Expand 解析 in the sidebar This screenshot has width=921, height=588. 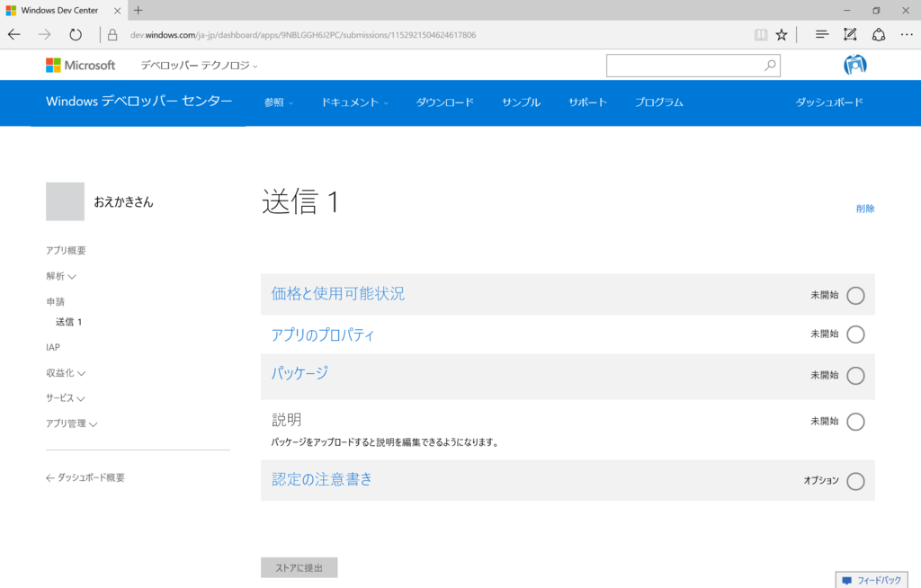(x=61, y=276)
